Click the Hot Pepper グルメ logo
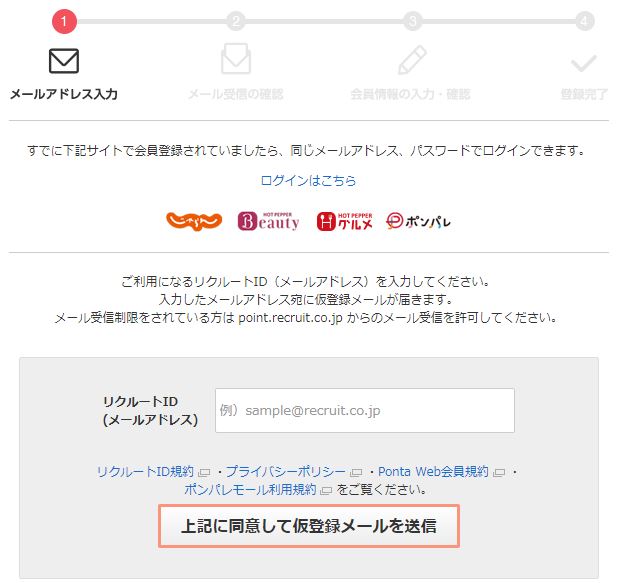This screenshot has width=621, height=583. click(345, 221)
